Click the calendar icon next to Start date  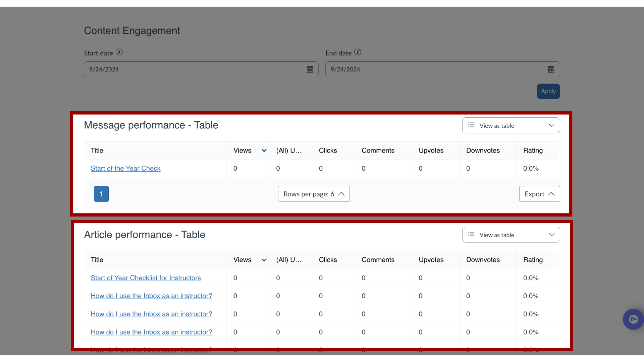pyautogui.click(x=310, y=69)
